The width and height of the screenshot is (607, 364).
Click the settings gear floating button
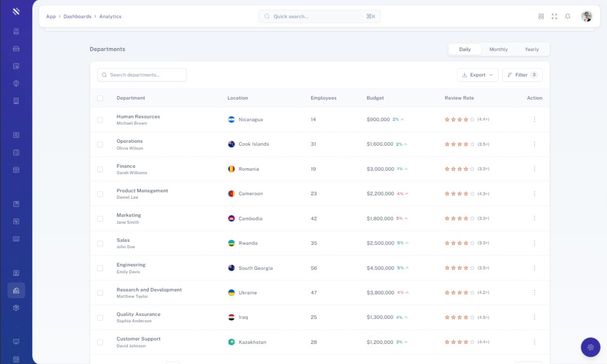[590, 347]
